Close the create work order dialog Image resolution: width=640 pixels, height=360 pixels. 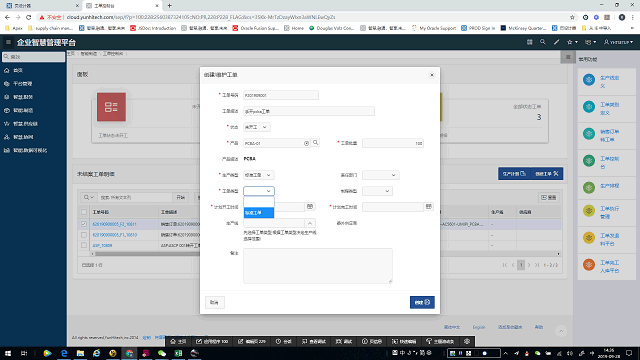432,75
